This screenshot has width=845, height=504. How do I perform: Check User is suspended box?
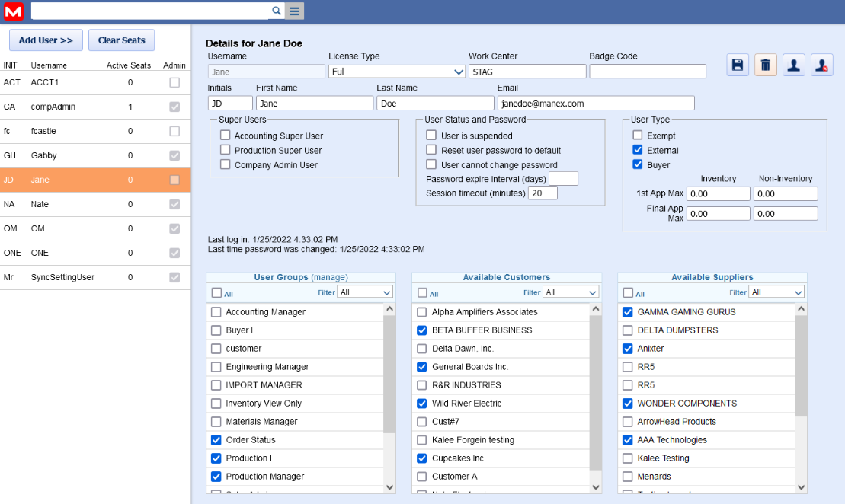pos(431,136)
